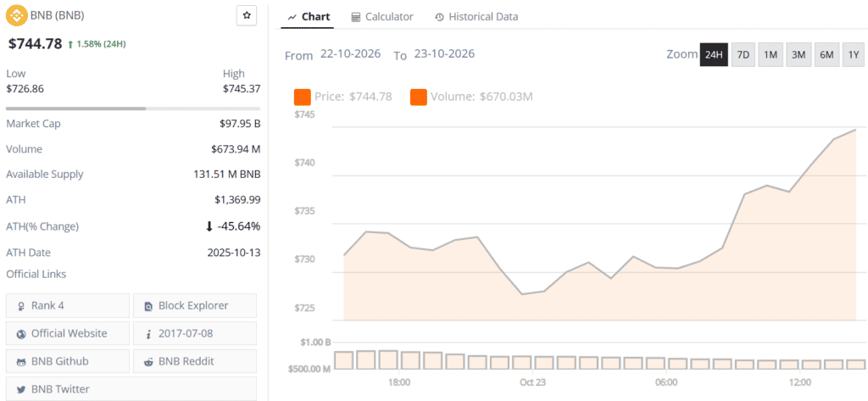Star BNB as a favorite
The image size is (868, 401).
coord(247,16)
